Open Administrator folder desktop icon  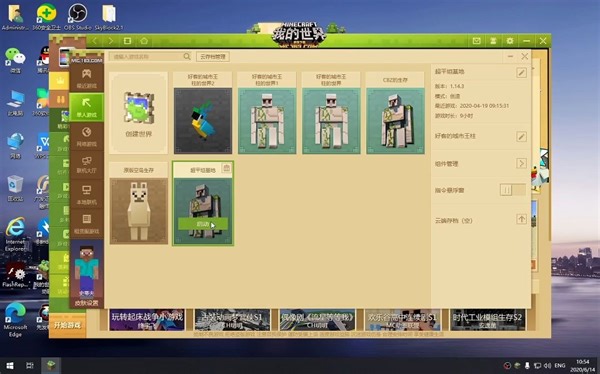tap(15, 17)
